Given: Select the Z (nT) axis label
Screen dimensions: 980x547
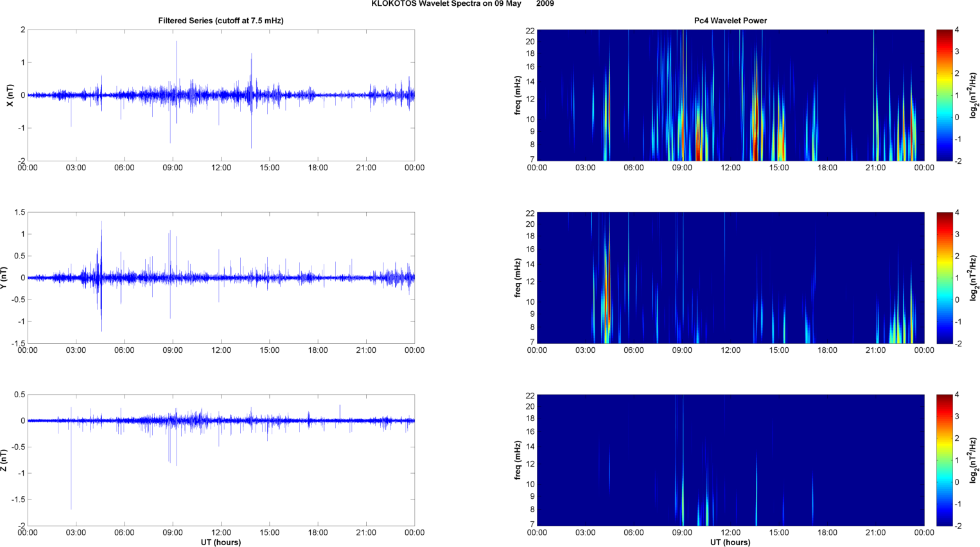Looking at the screenshot, I should point(4,460).
